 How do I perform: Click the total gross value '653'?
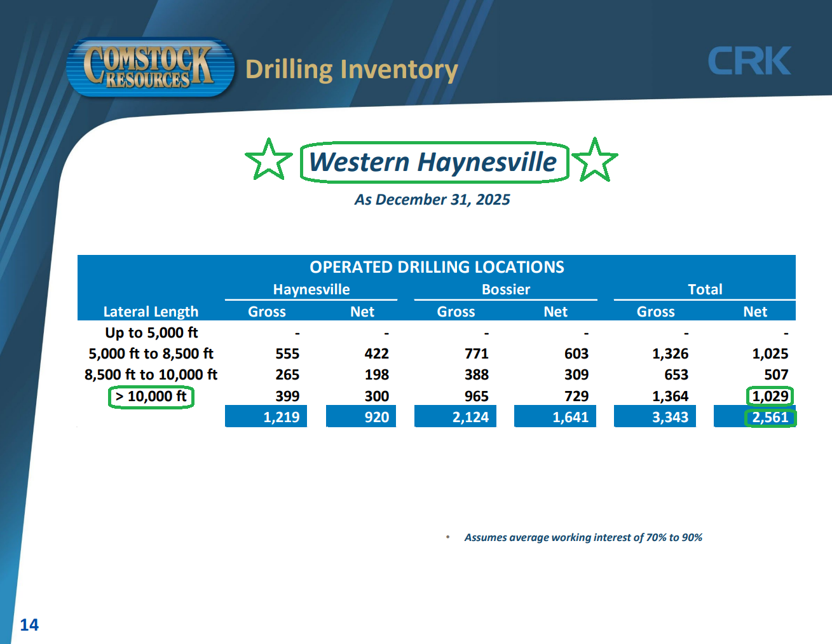point(676,374)
